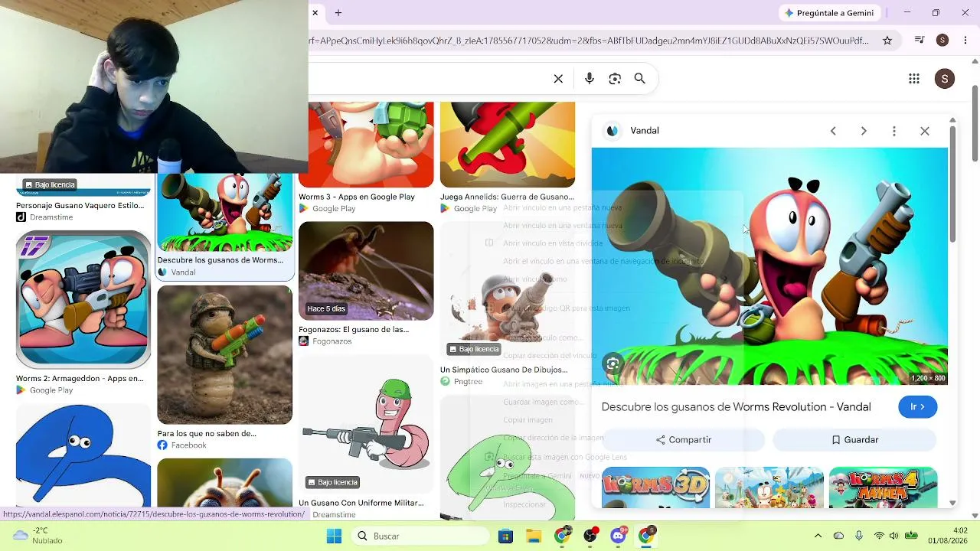Image resolution: width=980 pixels, height=551 pixels.
Task: Share the image with Compartir
Action: coord(684,440)
